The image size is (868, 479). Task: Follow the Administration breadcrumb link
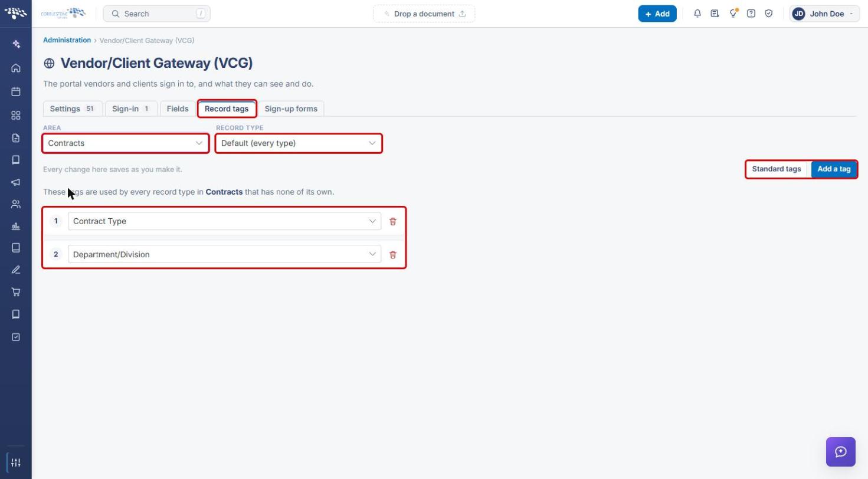(x=67, y=40)
